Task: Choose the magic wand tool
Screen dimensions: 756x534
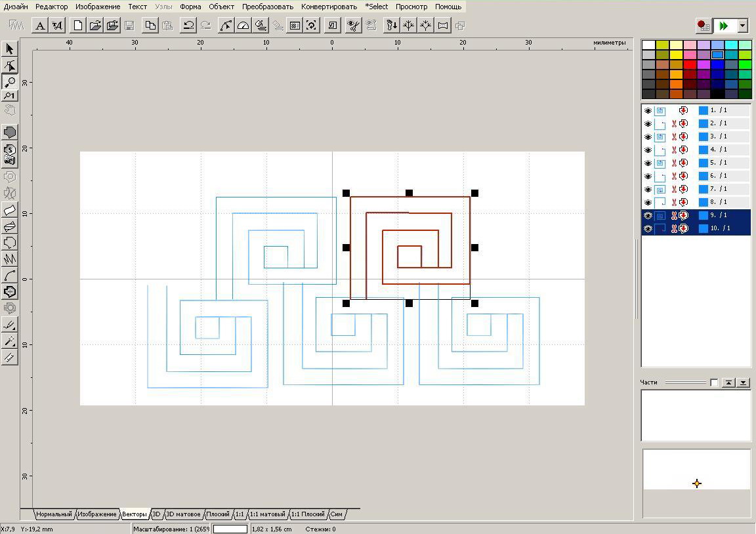Action: click(x=10, y=340)
